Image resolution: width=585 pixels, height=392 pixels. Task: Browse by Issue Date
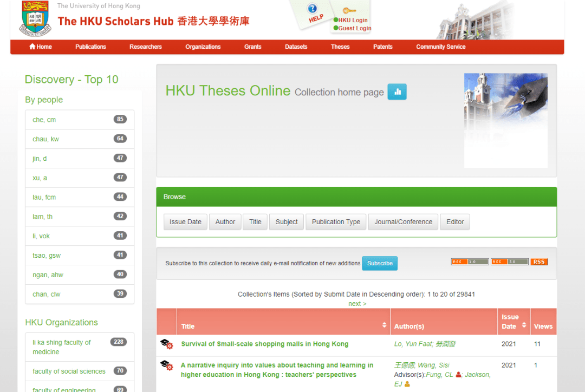click(x=185, y=222)
